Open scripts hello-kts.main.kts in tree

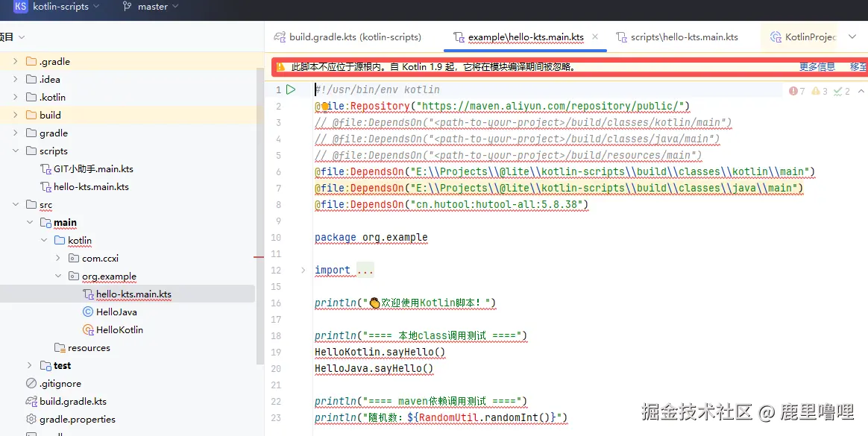[x=91, y=186]
